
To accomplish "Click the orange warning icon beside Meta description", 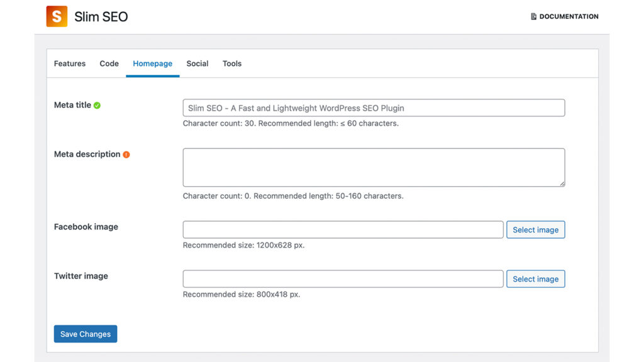I will tap(126, 155).
